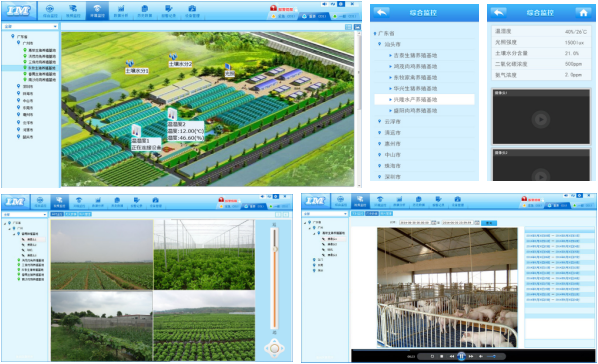Open the data analysis chart icon in top toolbar

coord(121,11)
